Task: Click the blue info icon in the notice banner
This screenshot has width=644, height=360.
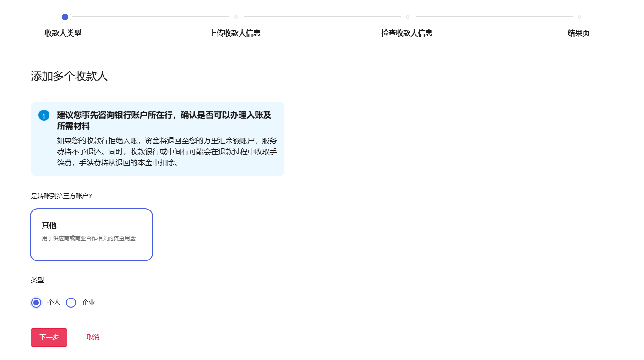Action: point(44,115)
